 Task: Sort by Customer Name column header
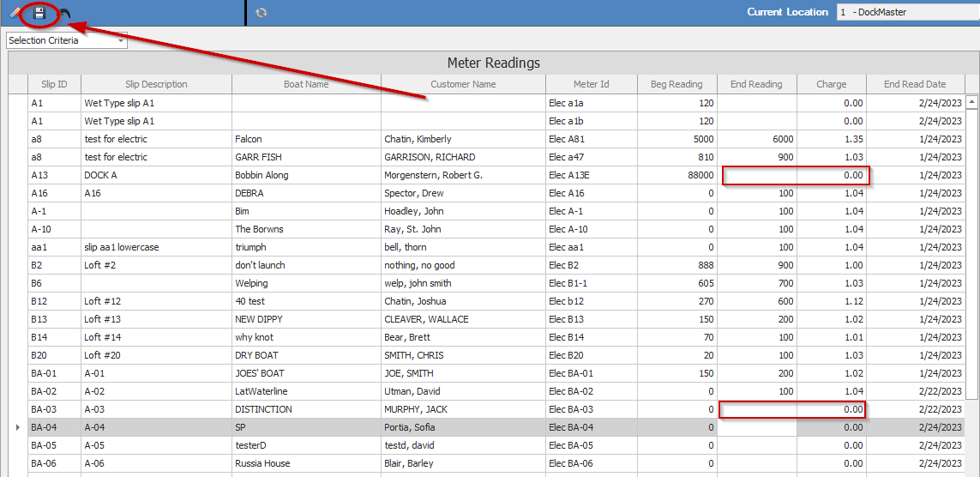click(x=463, y=84)
